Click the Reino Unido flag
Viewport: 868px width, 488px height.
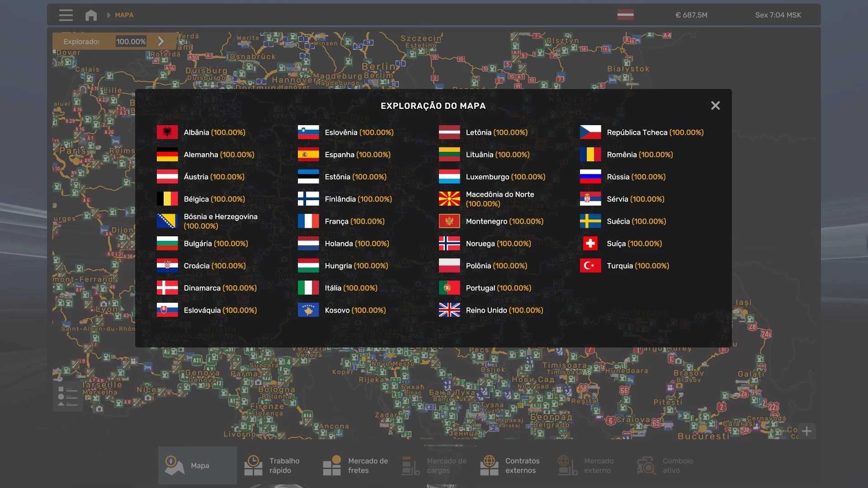pyautogui.click(x=449, y=310)
